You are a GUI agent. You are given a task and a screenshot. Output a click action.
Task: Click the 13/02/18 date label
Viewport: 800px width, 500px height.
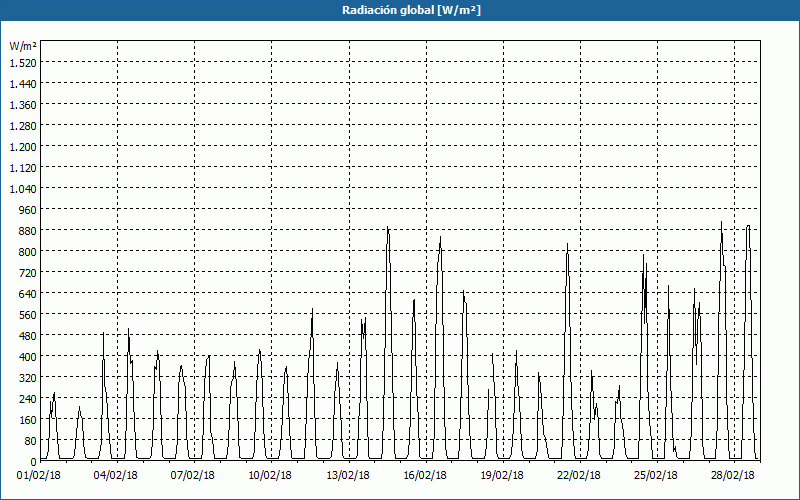click(x=348, y=476)
